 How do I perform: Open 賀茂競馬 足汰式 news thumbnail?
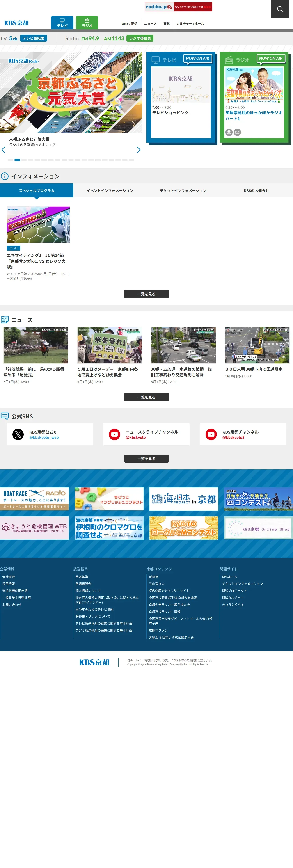[36, 345]
